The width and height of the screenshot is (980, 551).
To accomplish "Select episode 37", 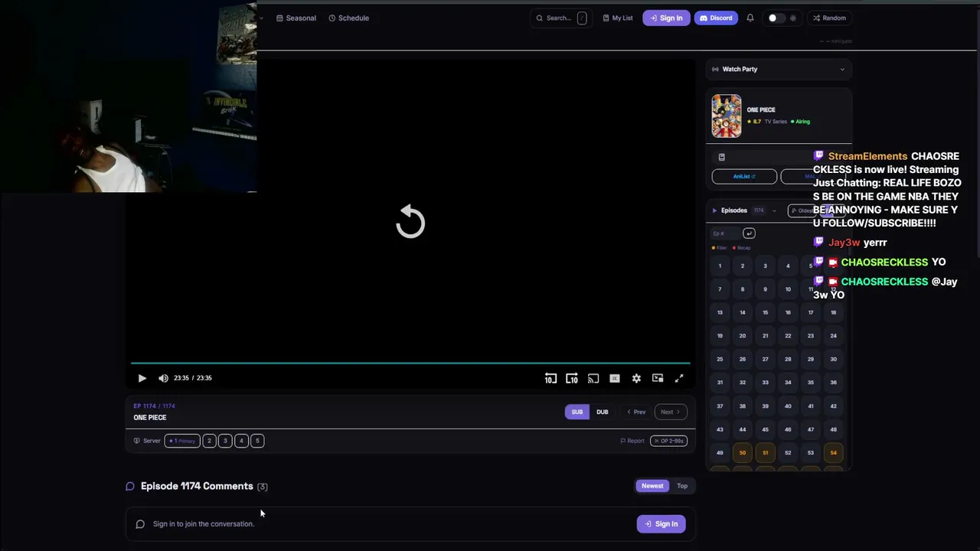I will (x=720, y=406).
